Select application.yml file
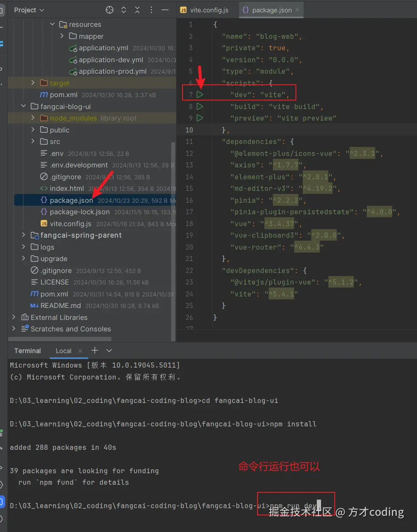The height and width of the screenshot is (532, 417). (x=104, y=48)
